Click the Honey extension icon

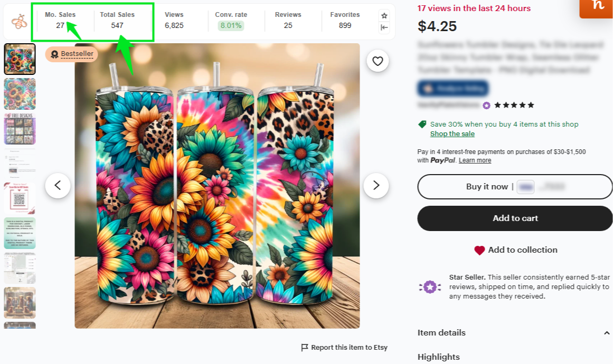(x=598, y=6)
